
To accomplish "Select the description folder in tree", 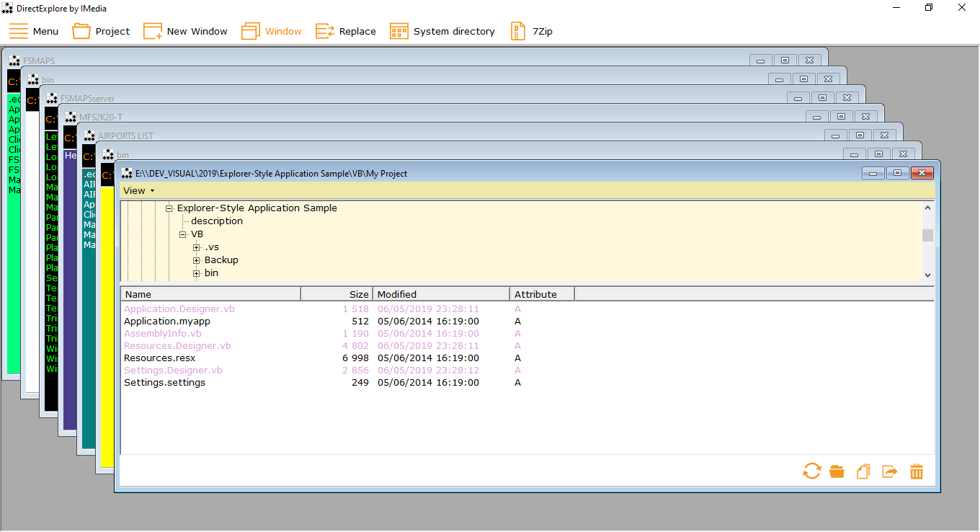I will (x=217, y=221).
